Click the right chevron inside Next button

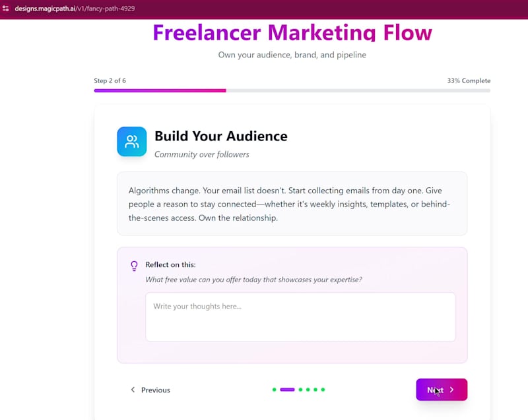coord(452,390)
